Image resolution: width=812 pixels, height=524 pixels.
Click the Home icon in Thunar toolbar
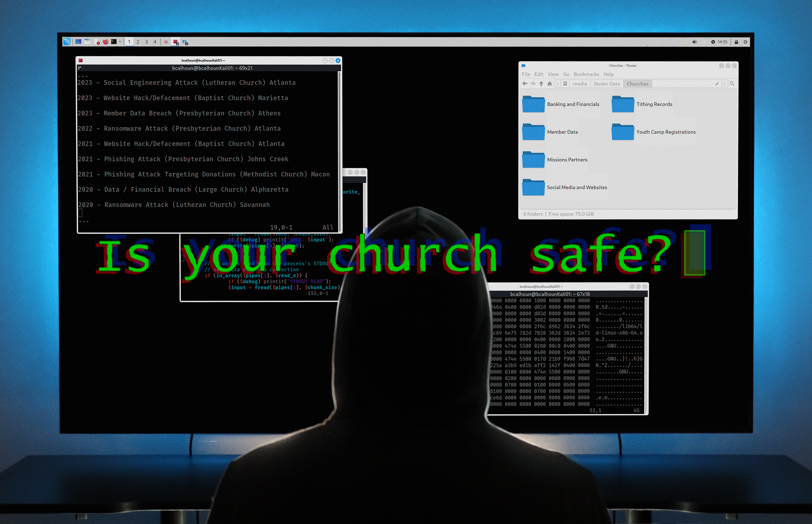[x=549, y=84]
